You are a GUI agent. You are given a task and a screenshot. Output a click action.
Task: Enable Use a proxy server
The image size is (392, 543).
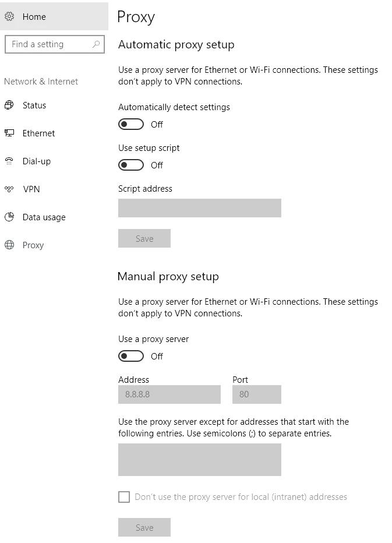pos(130,356)
